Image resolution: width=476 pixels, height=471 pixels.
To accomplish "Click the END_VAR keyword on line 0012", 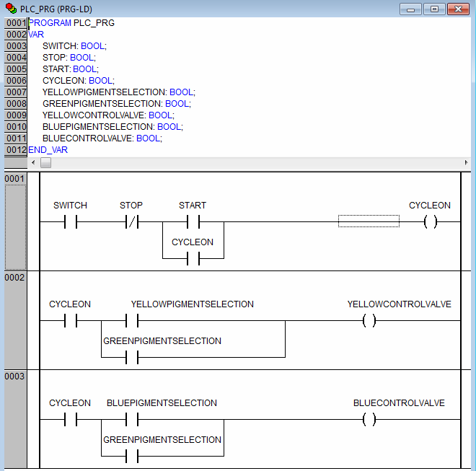I will click(48, 150).
